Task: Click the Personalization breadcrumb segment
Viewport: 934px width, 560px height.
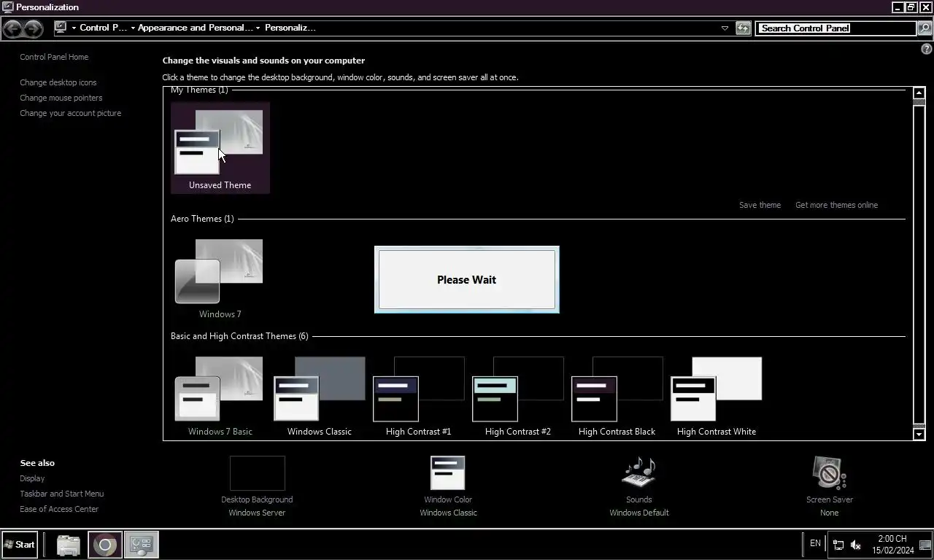Action: [x=290, y=28]
